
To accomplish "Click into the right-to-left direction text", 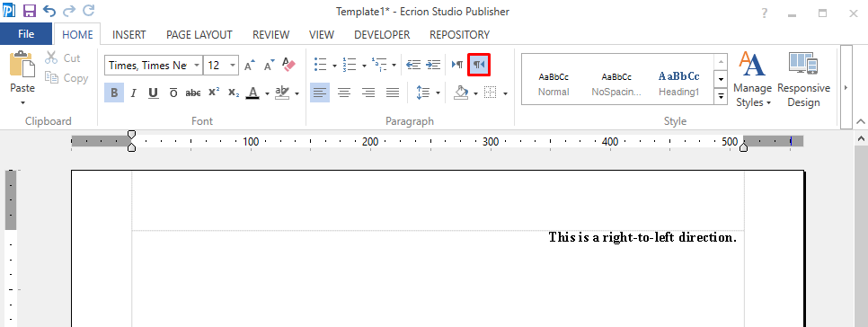I will pos(642,237).
